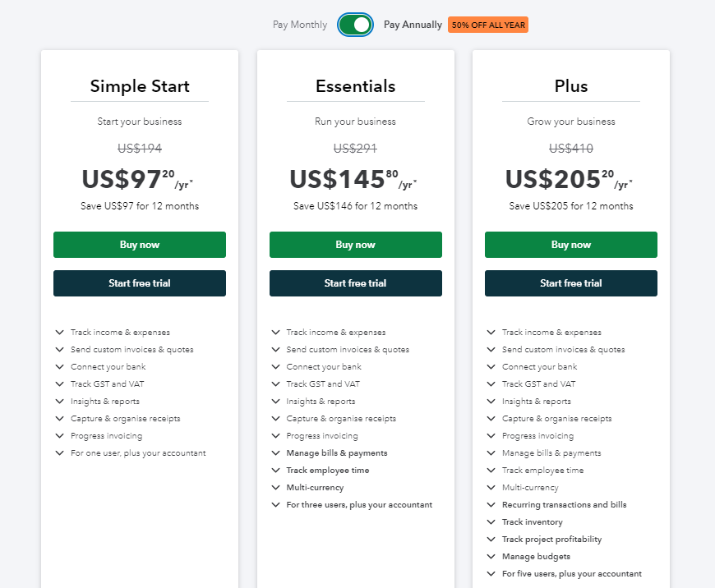Buy the Simple Start plan now
This screenshot has width=715, height=588.
point(140,245)
